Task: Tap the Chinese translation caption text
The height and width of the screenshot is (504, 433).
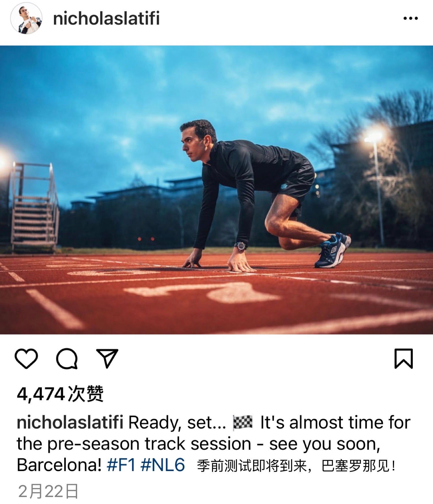Action: click(x=296, y=466)
